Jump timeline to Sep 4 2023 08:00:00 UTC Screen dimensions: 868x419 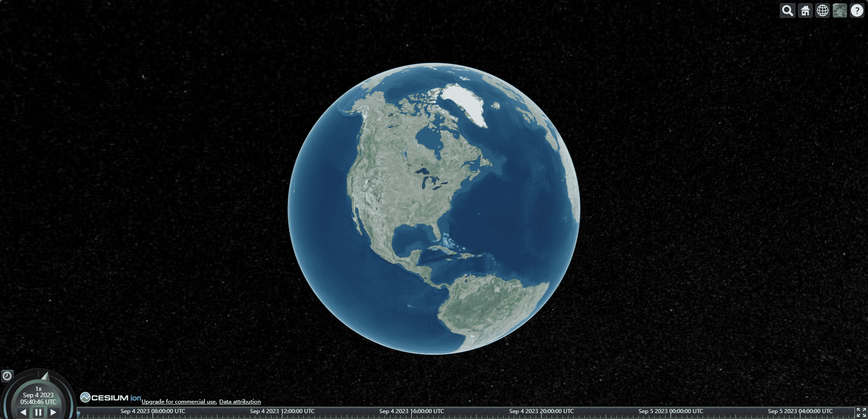tap(153, 411)
